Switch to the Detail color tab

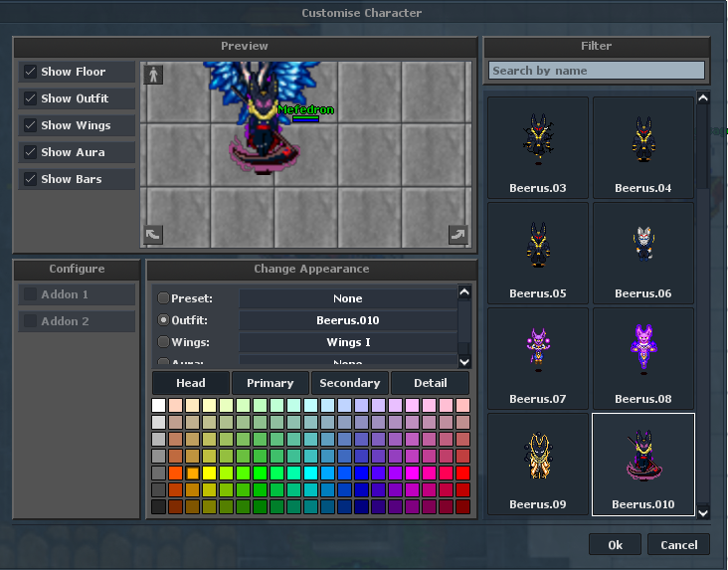(430, 383)
